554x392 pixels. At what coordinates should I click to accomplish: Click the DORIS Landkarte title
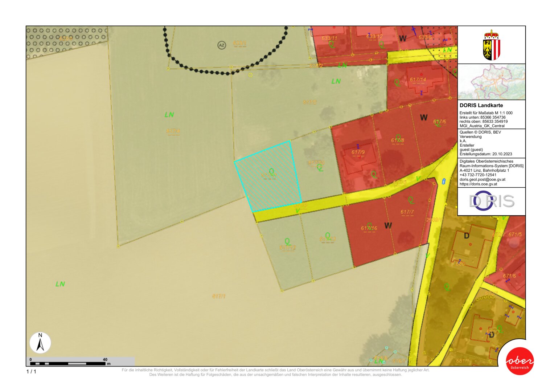[x=481, y=105]
